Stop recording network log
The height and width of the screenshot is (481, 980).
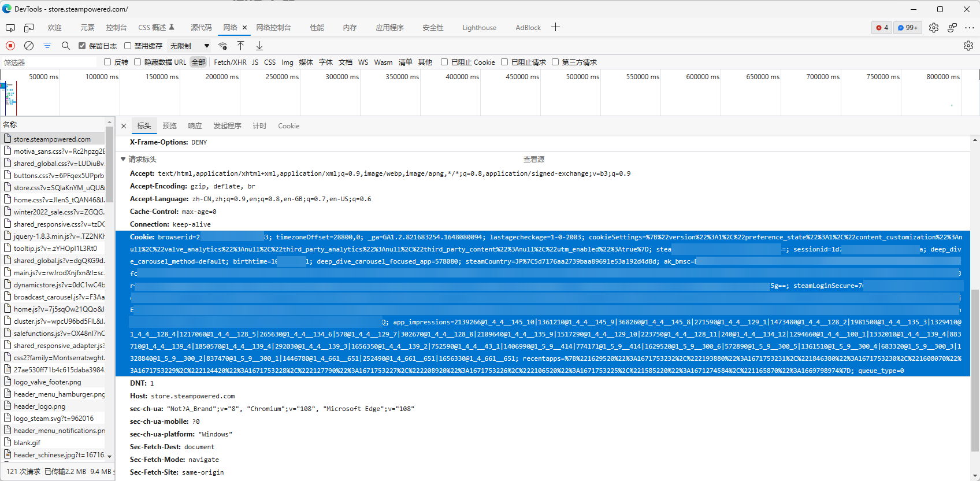click(10, 46)
